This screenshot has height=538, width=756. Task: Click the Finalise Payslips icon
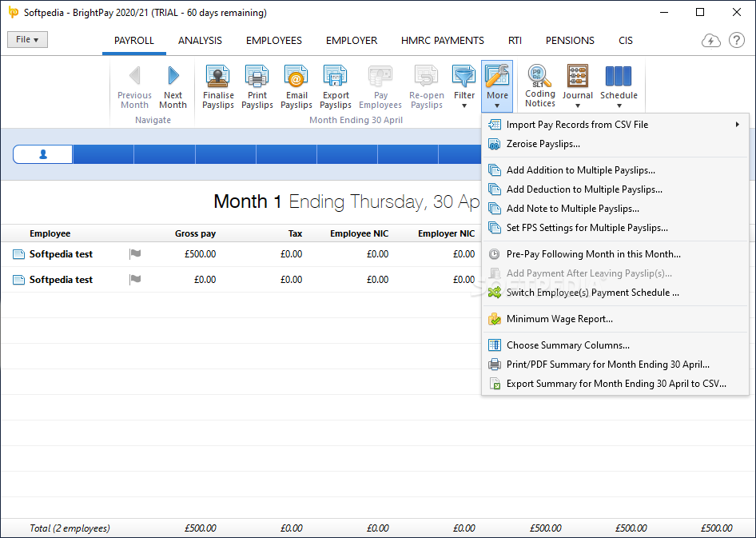218,76
